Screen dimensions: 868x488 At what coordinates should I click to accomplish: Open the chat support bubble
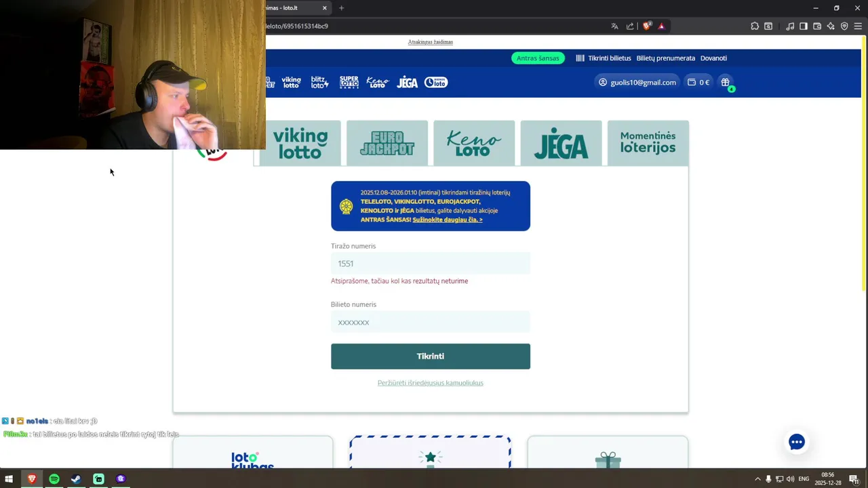(797, 443)
